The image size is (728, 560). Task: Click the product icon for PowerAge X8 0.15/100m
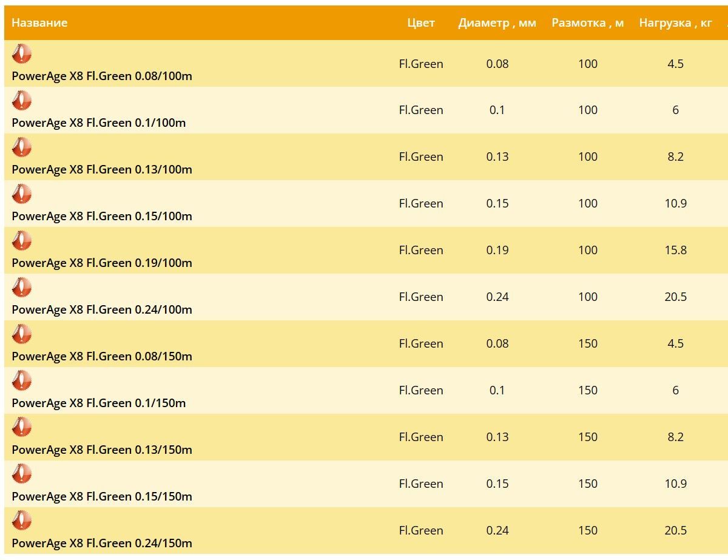click(22, 194)
